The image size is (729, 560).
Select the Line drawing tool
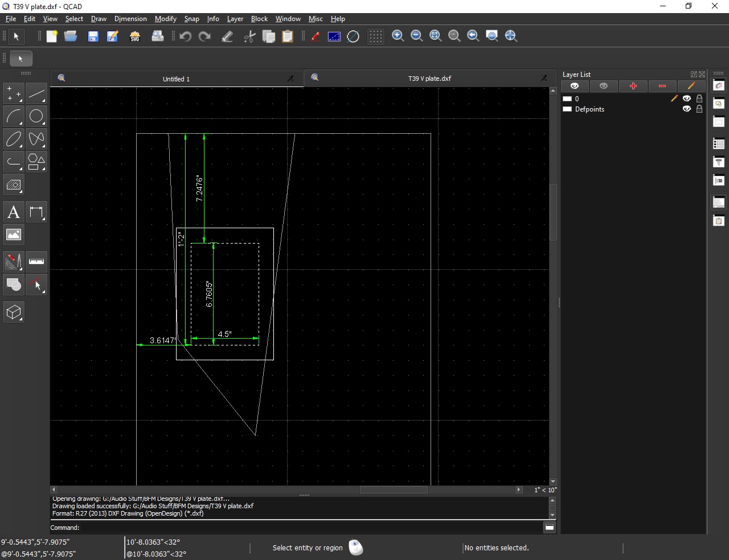[36, 94]
